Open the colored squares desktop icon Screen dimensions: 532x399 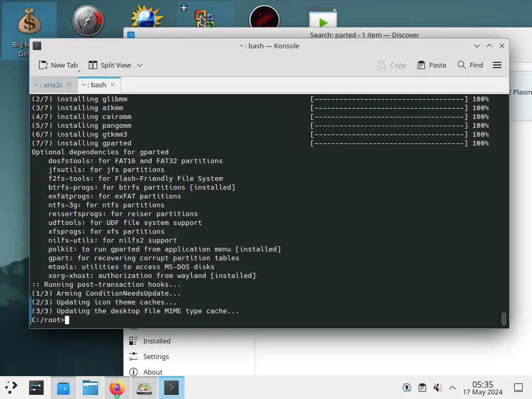pyautogui.click(x=205, y=18)
